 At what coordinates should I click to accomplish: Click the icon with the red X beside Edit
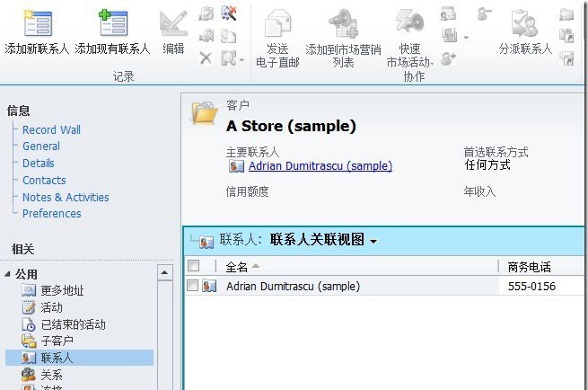point(229,13)
